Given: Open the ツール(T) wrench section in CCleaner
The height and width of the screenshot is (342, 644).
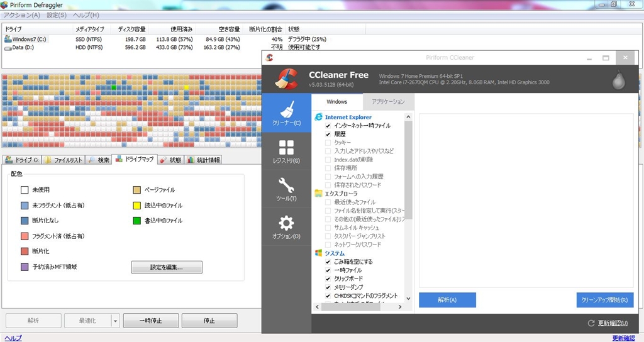Looking at the screenshot, I should tap(286, 189).
